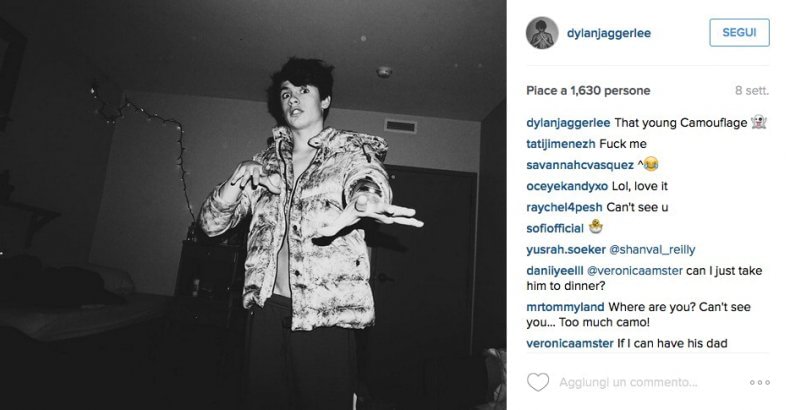The height and width of the screenshot is (410, 790).
Task: Open veronicaamster profile in last comment
Action: (x=570, y=344)
